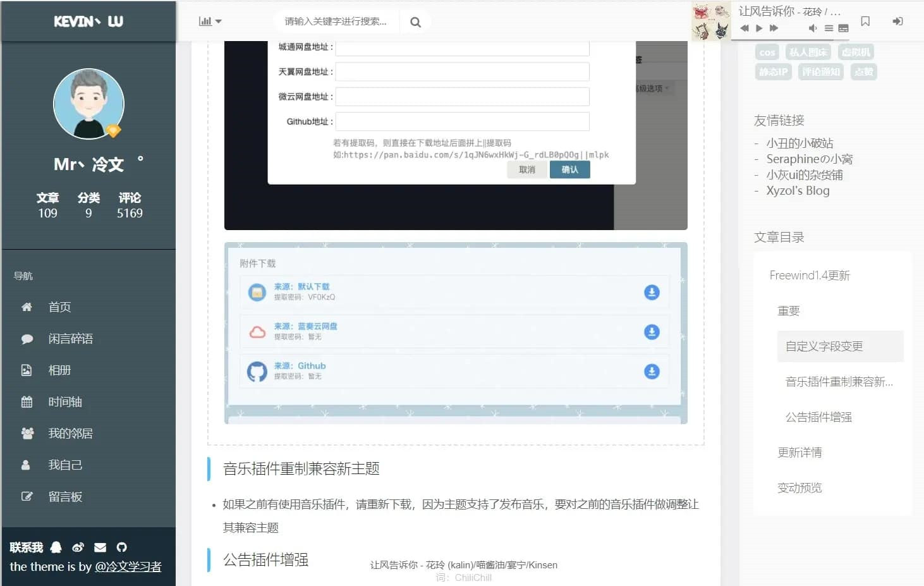Select the 虚拟机 tag
This screenshot has height=586, width=924.
click(856, 52)
